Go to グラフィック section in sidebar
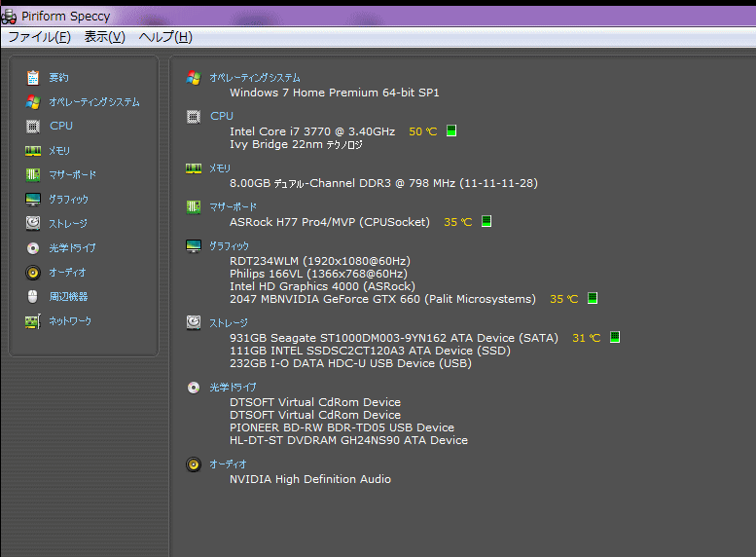756x557 pixels. pyautogui.click(x=68, y=199)
